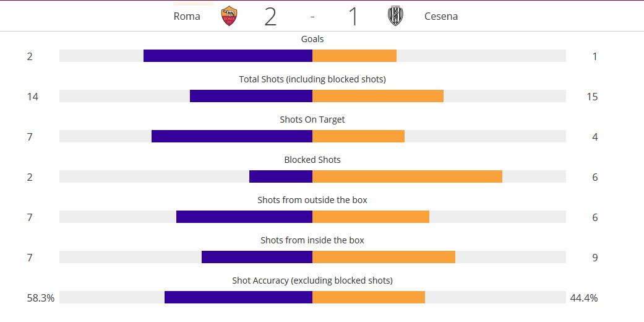Click Roma's purple Blocked Shots bar
This screenshot has width=644, height=322.
[281, 177]
